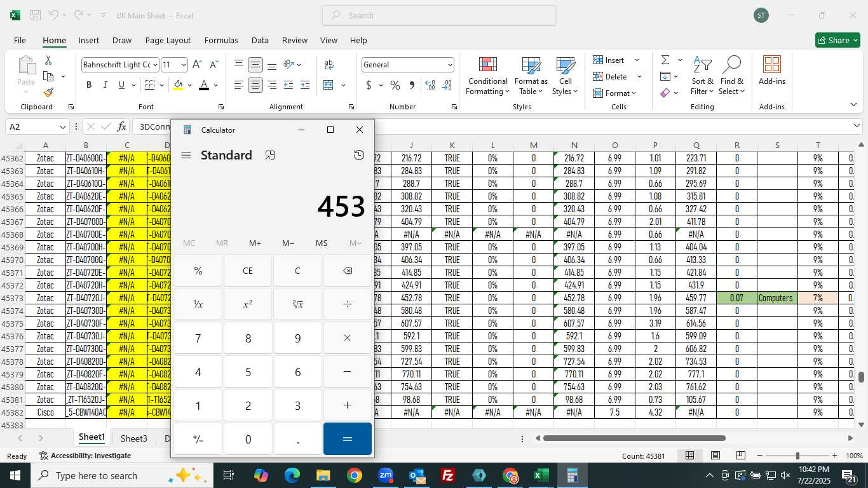Click the Excel search box
Viewport: 868px width, 488px height.
pos(439,15)
